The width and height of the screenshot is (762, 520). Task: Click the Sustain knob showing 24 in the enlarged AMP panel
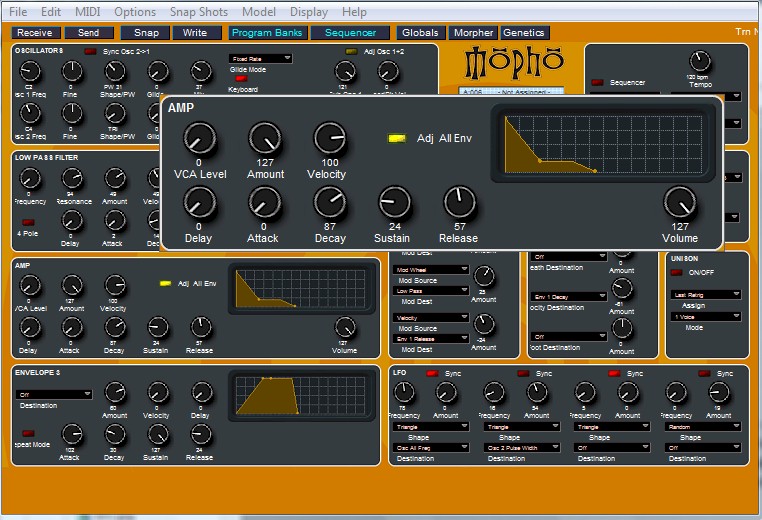point(395,203)
